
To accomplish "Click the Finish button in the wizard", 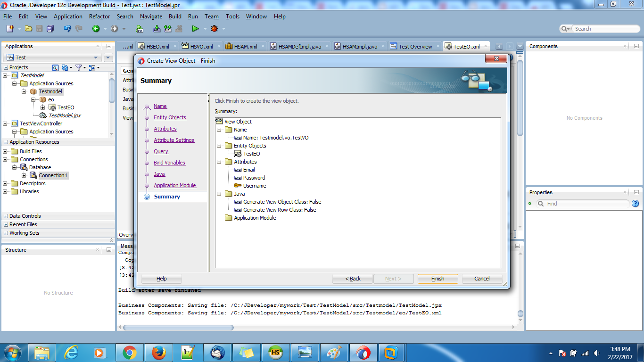I will (437, 279).
